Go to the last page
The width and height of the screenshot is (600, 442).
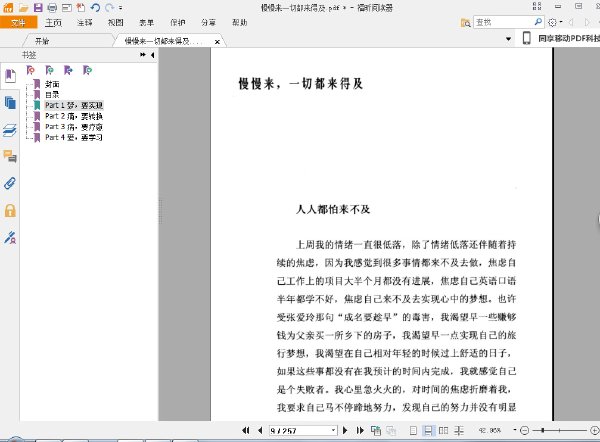pos(360,431)
